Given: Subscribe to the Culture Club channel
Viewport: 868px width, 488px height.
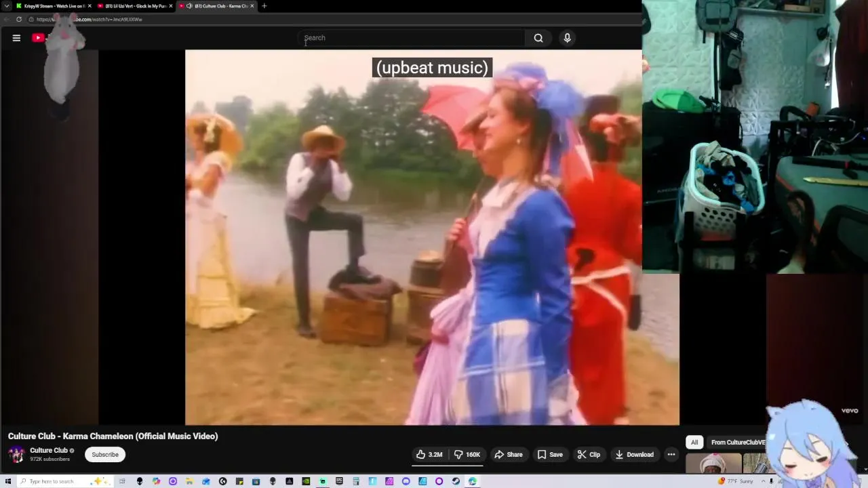Looking at the screenshot, I should tap(105, 454).
